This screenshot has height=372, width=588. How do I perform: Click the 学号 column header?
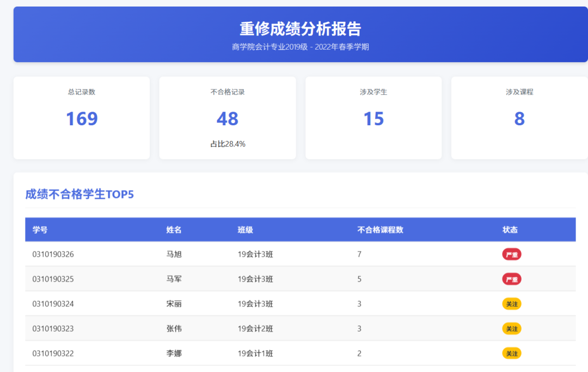pyautogui.click(x=39, y=230)
